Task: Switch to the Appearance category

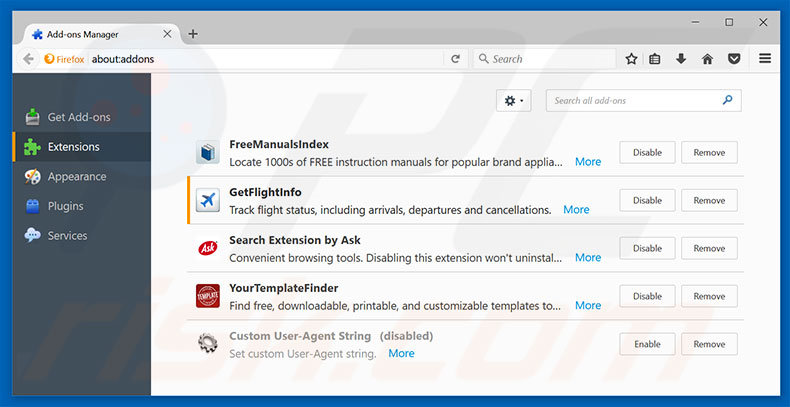Action: pos(82,176)
